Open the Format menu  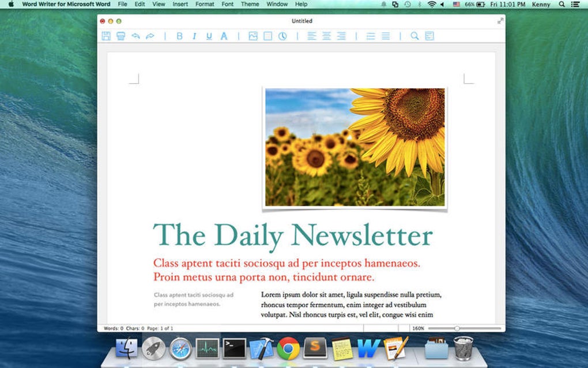pos(205,4)
